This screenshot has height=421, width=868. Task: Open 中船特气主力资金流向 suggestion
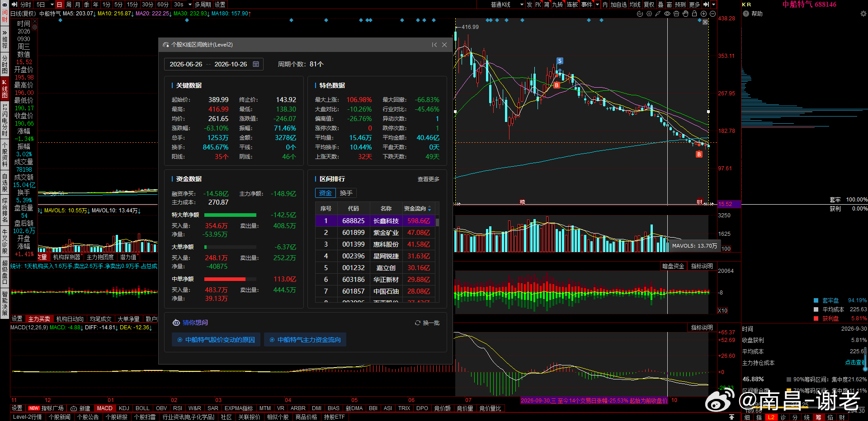pos(305,340)
